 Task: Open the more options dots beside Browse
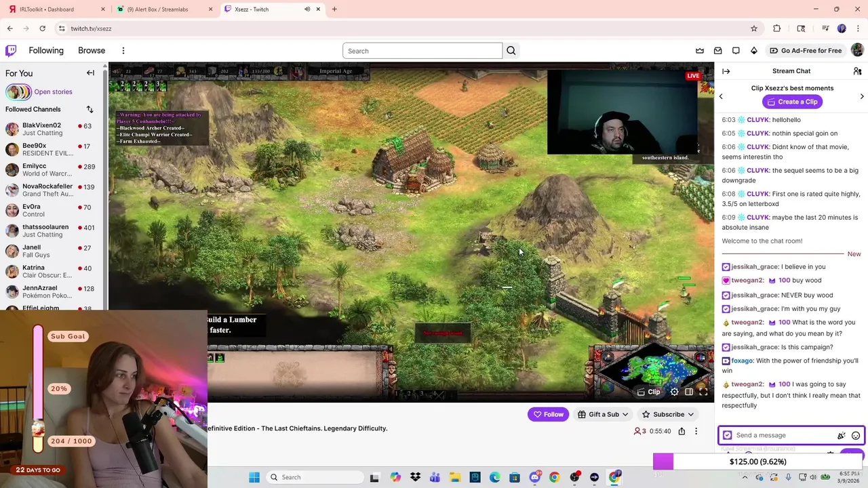tap(123, 51)
